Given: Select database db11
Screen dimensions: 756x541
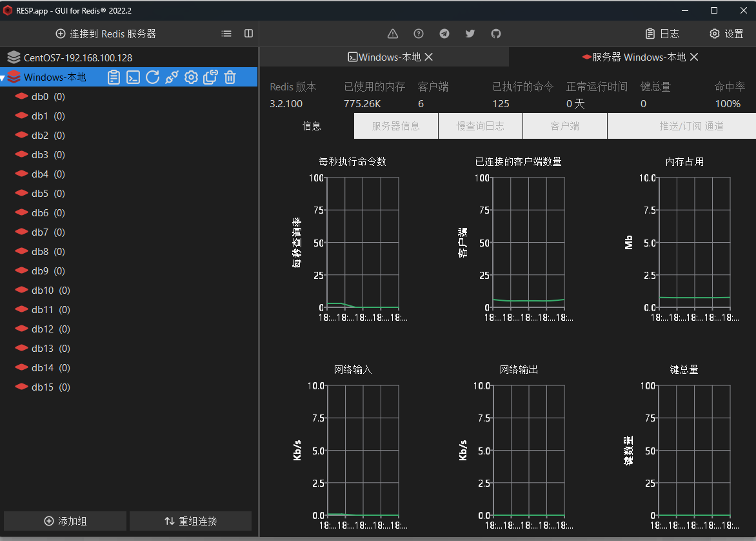Looking at the screenshot, I should (x=43, y=309).
